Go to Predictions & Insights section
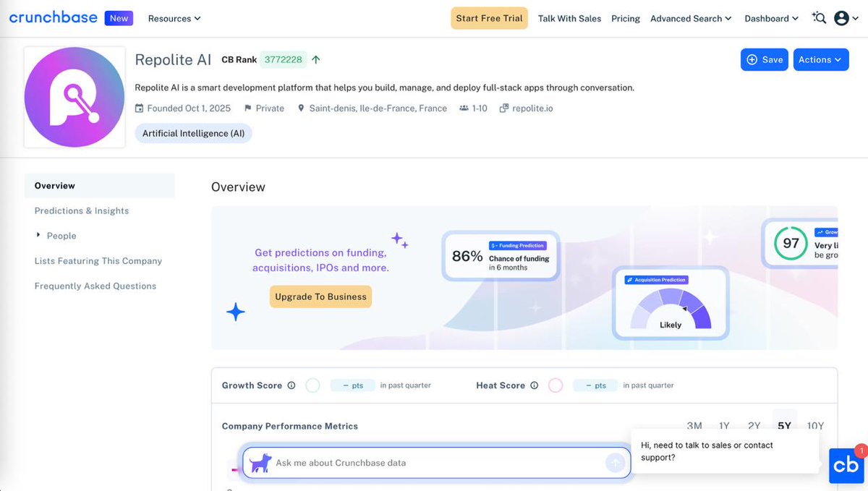This screenshot has width=868, height=491. [x=82, y=210]
